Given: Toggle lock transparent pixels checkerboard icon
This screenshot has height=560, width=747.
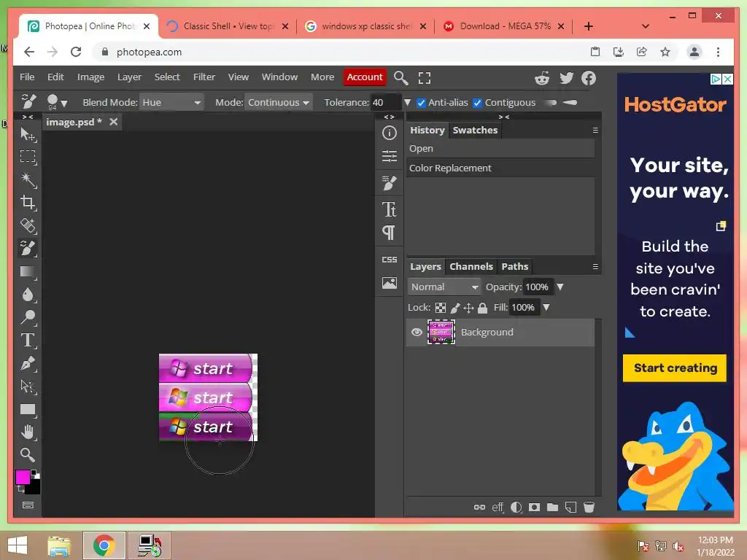Looking at the screenshot, I should pos(441,308).
